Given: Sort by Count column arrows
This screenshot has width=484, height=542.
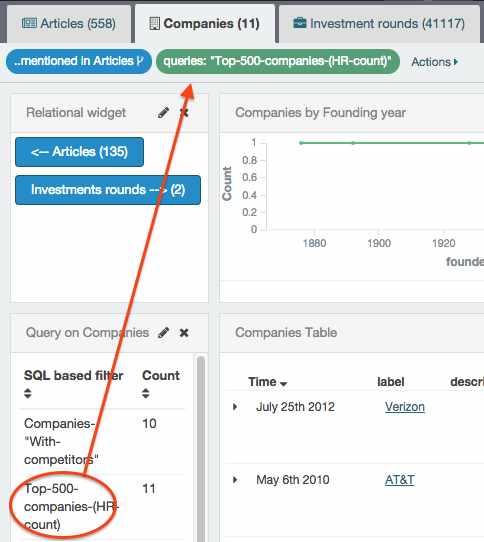Looking at the screenshot, I should 146,393.
